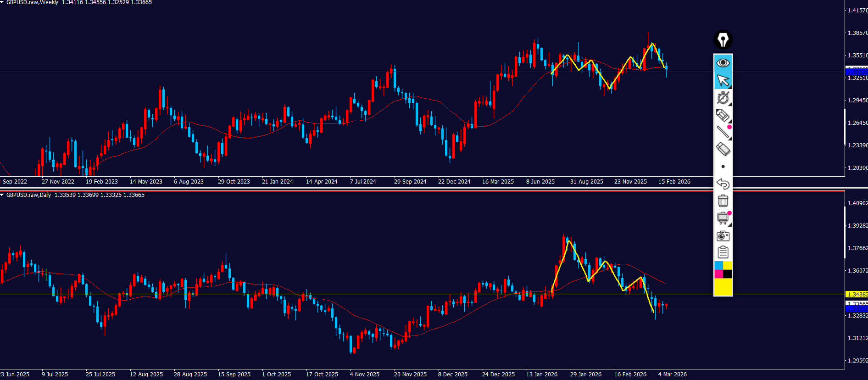868x380 pixels.
Task: Toggle ink visibility with the eye icon
Action: pyautogui.click(x=723, y=62)
